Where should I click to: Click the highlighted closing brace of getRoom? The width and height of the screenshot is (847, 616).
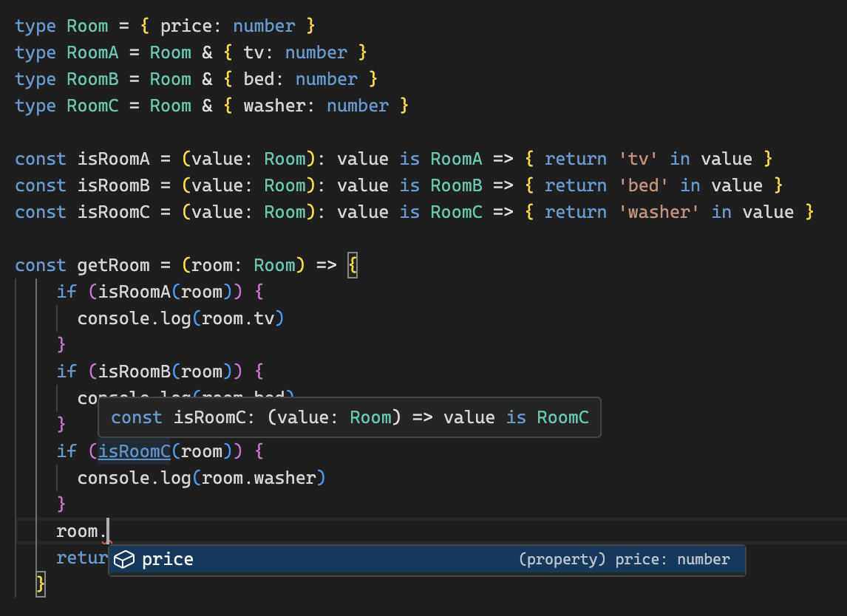tap(41, 584)
